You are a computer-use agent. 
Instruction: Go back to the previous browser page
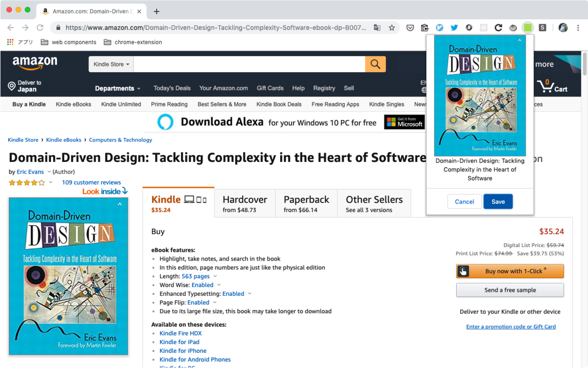coord(11,28)
